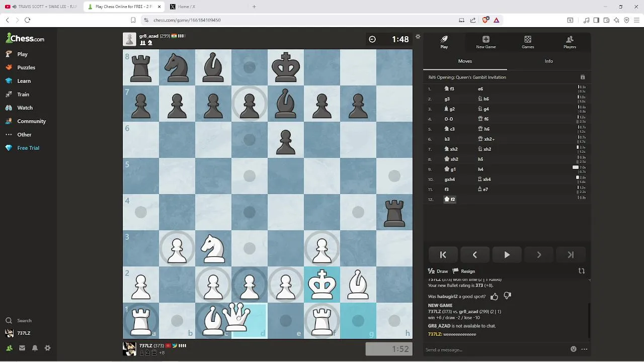Switch to the Home / X browser tab

[205, 7]
